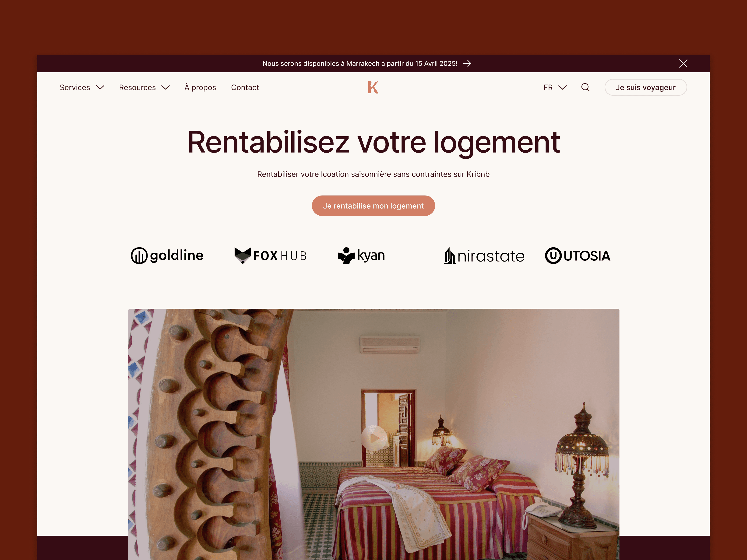Image resolution: width=747 pixels, height=560 pixels.
Task: Click Je rentabilise mon logement button
Action: pyautogui.click(x=373, y=206)
